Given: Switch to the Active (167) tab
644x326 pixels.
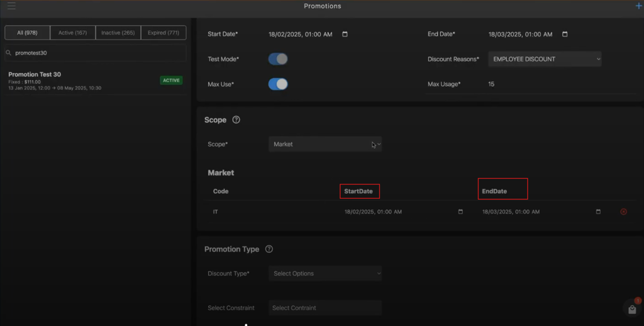Looking at the screenshot, I should click(x=73, y=33).
